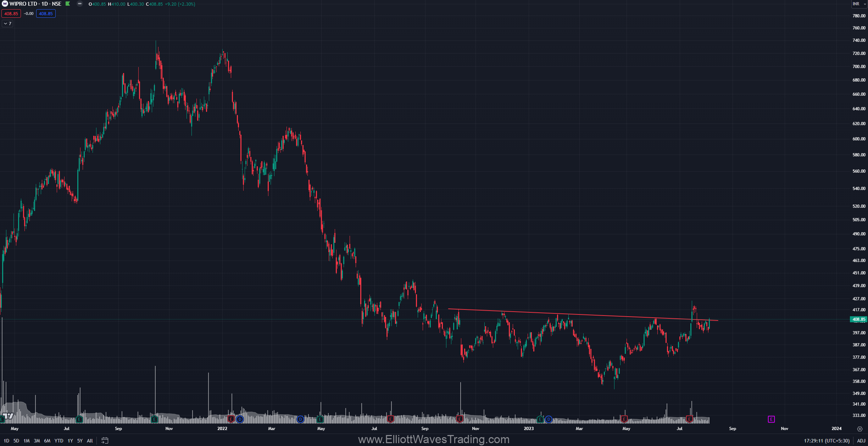Click the WIPRO LTD · 1D · NSE title

[35, 4]
